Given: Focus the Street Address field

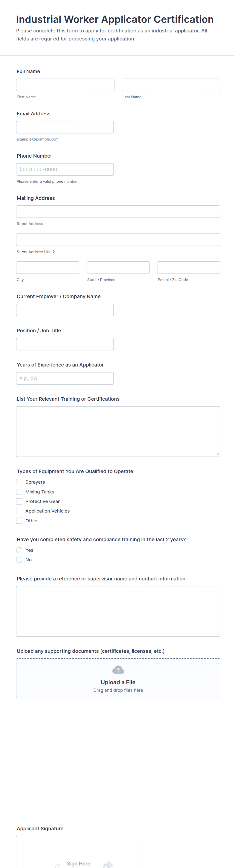Looking at the screenshot, I should point(118,212).
